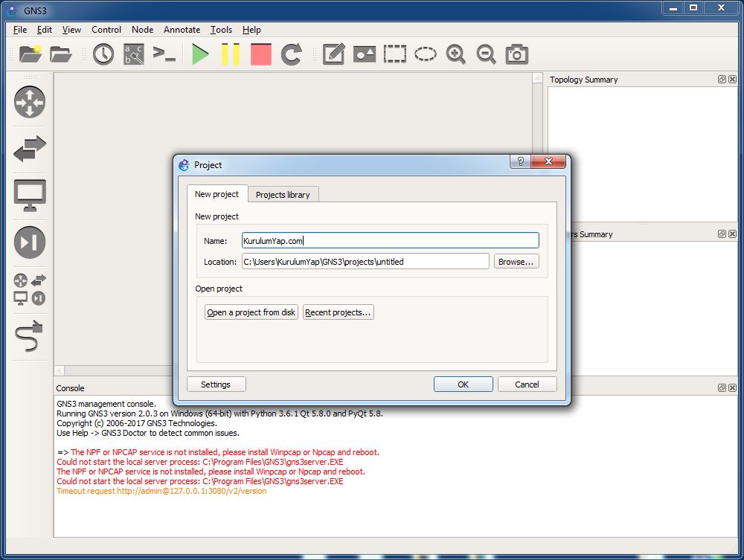Click the project Name input field
Screen dimensions: 744x560
[x=390, y=240]
